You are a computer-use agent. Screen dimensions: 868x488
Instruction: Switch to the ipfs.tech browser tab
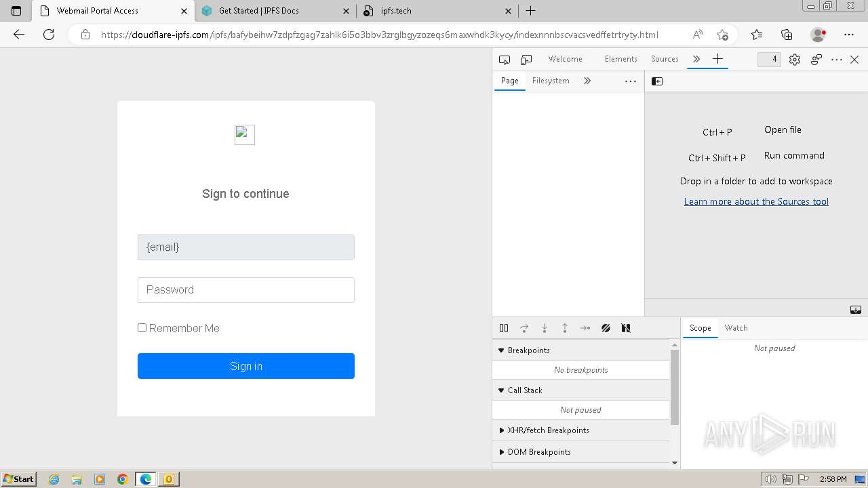(x=437, y=11)
